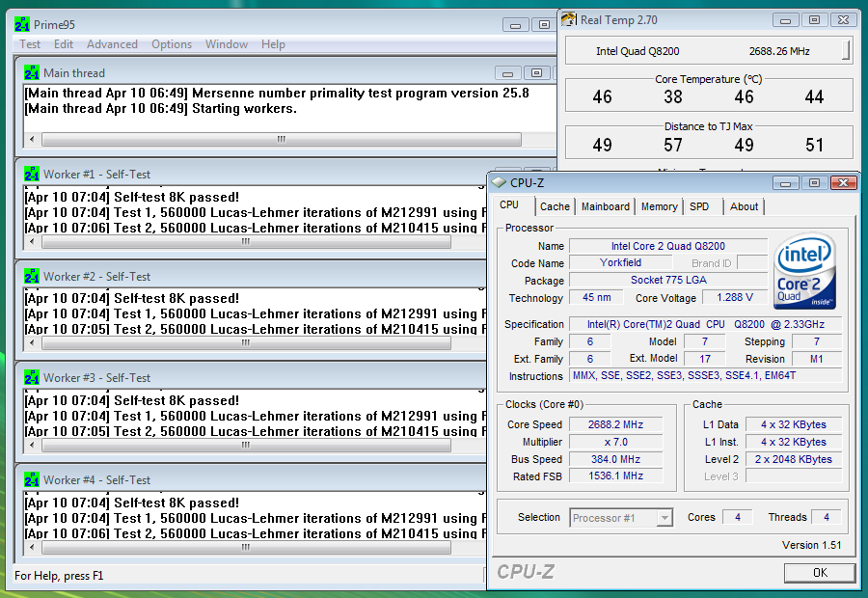Click left scroll arrow in Main thread window
This screenshot has width=868, height=598.
point(32,139)
